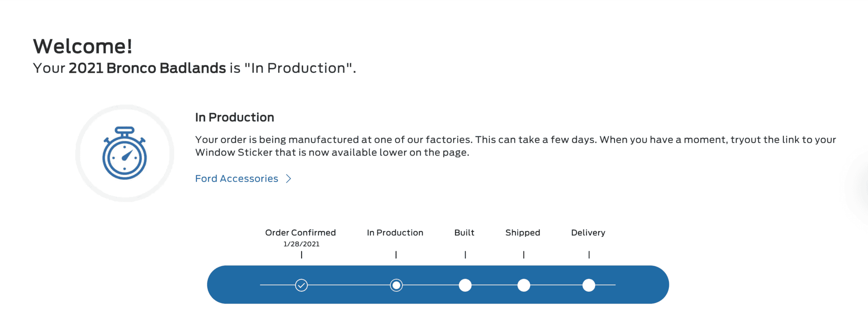868x321 pixels.
Task: Click the 2021 Bronco Badlands vehicle name
Action: (147, 68)
